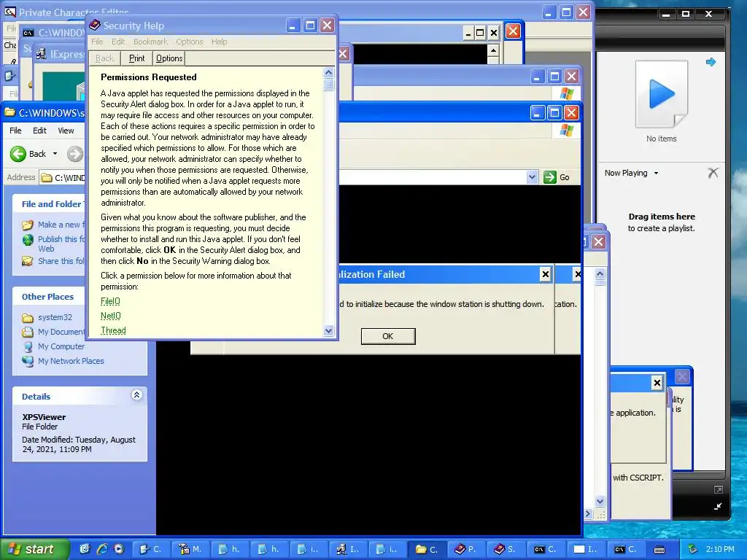Open the Help menu in Security Help
The height and width of the screenshot is (560, 747).
(x=219, y=42)
